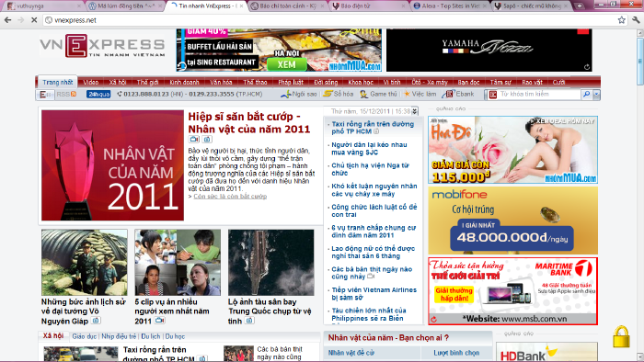
Task: Open the Chrome wrench settings menu
Action: pos(636,19)
